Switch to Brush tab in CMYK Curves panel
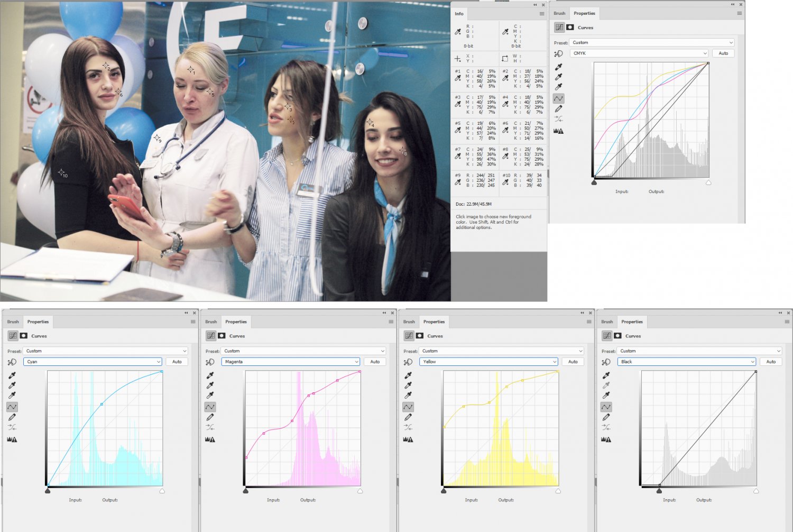Screen dimensions: 793x532 click(x=559, y=14)
